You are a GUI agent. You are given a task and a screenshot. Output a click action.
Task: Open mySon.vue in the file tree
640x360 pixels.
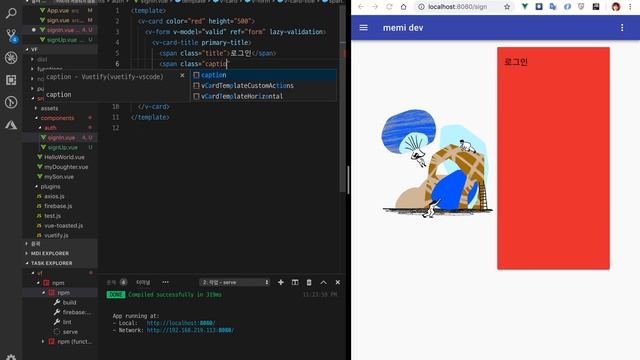59,177
